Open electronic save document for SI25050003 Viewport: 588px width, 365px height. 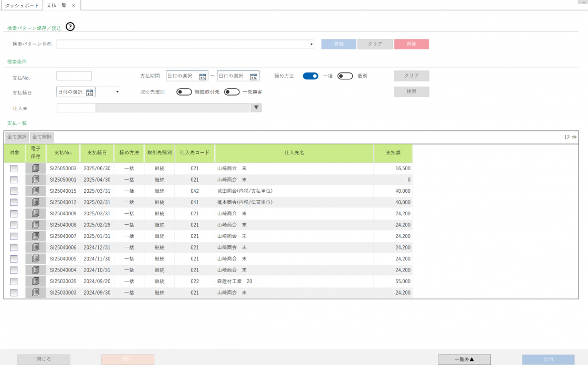coord(36,169)
